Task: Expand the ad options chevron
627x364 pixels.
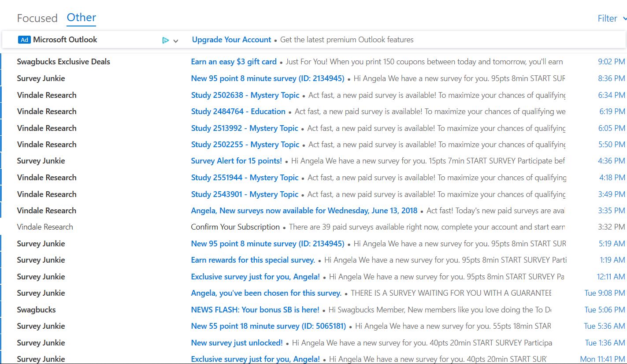Action: [176, 41]
